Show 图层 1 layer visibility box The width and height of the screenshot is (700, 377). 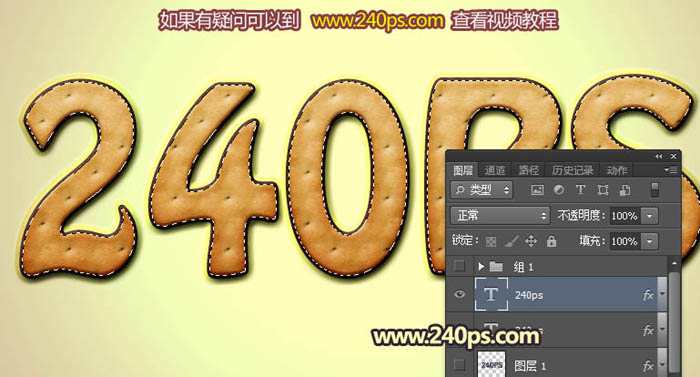coord(459,365)
